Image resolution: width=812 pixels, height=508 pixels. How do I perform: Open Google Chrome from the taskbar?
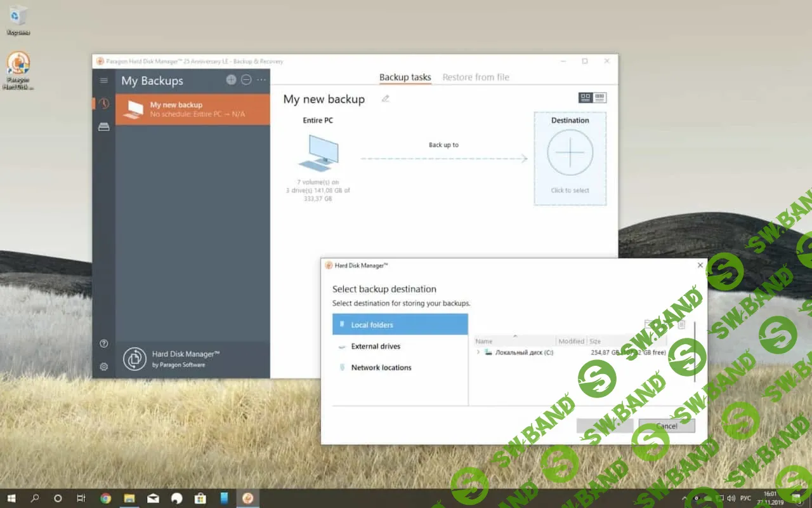[106, 498]
